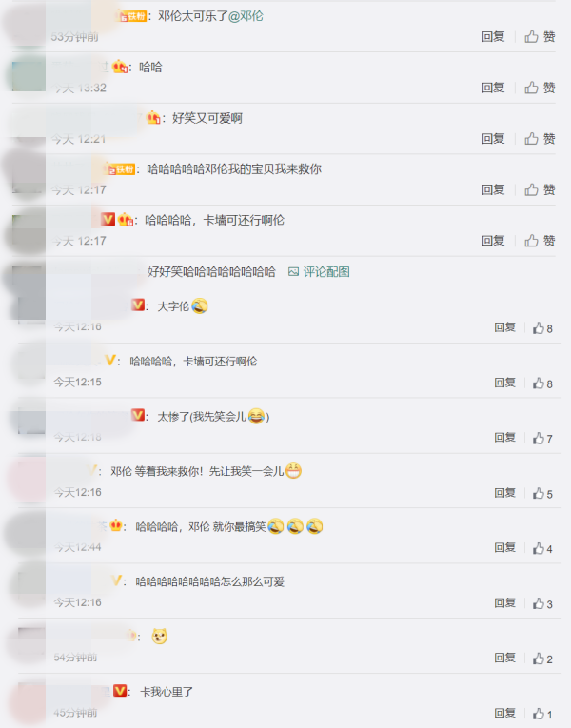The height and width of the screenshot is (728, 571).
Task: Reply to the 邓伦 就你最搞笑 comment
Action: pos(505,548)
